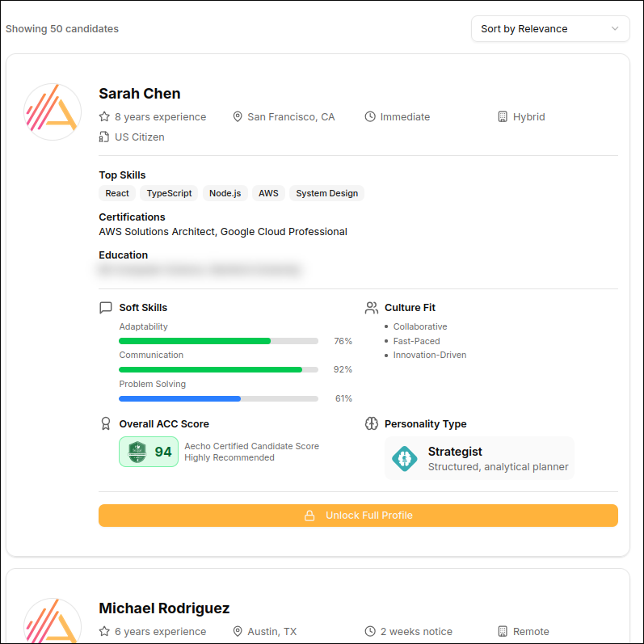This screenshot has height=644, width=644.
Task: Select the System Design skill tag
Action: point(326,193)
